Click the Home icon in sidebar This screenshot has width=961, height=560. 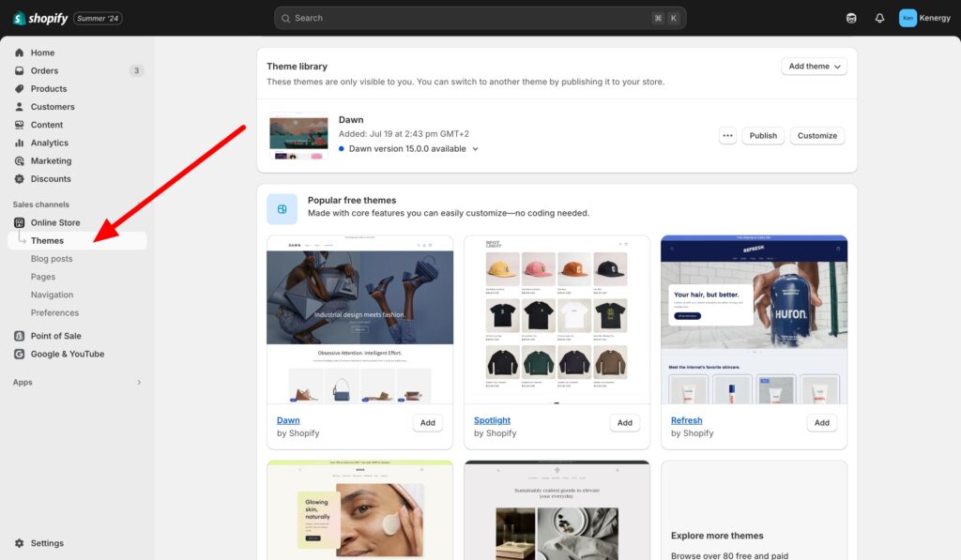[x=19, y=53]
